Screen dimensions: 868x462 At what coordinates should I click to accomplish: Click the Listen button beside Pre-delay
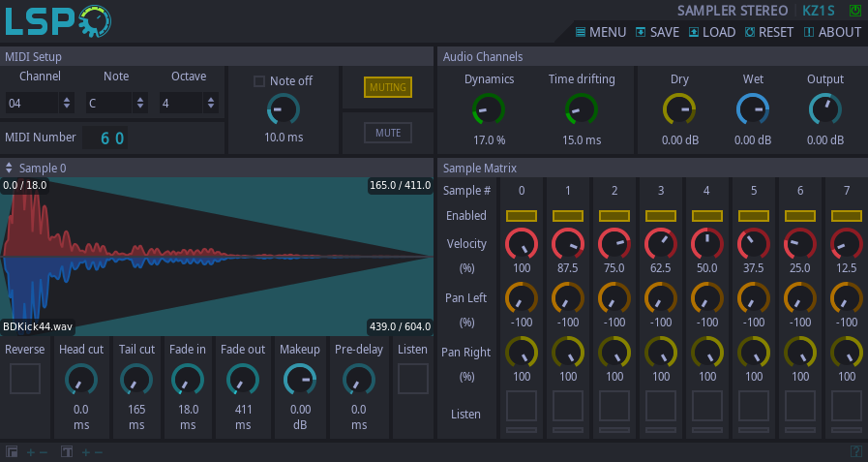tap(413, 379)
